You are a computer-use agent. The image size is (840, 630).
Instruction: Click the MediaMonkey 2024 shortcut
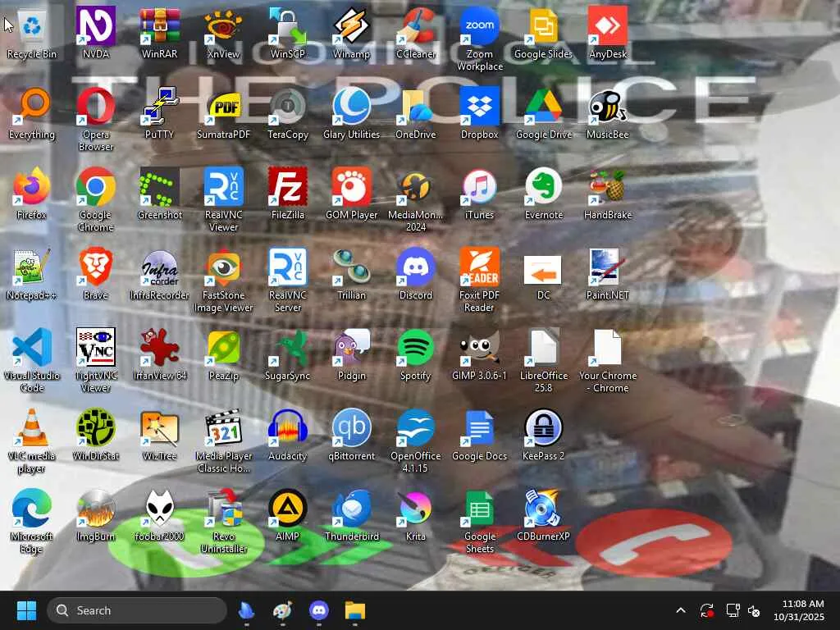click(x=416, y=200)
